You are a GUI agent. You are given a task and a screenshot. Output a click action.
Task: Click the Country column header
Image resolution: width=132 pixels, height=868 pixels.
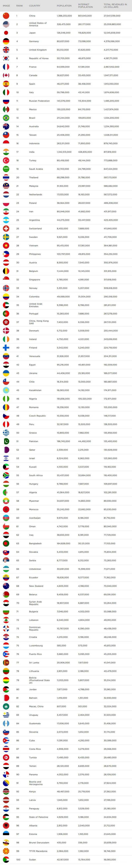[x=35, y=6]
